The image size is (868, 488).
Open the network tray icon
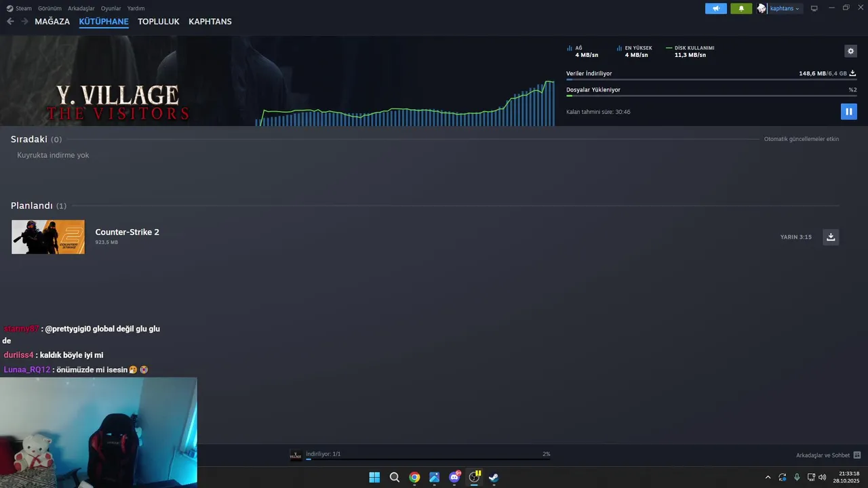click(x=811, y=477)
